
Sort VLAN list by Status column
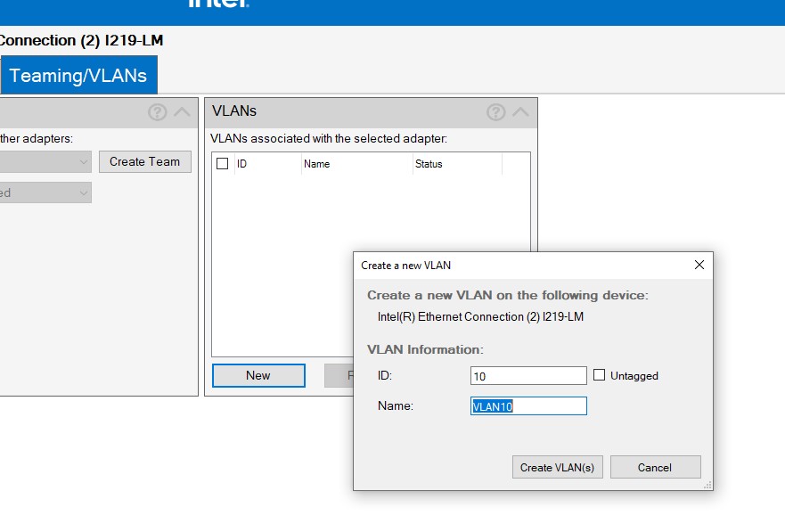click(457, 164)
